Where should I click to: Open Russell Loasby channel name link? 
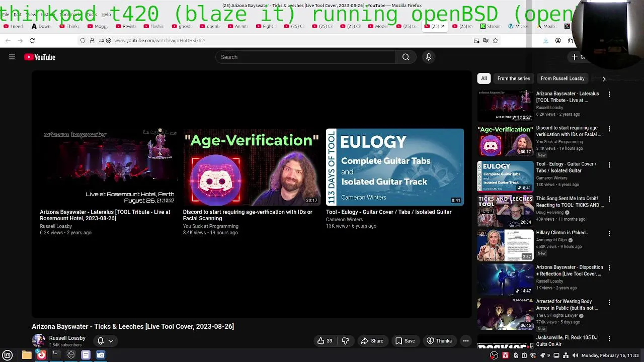tap(67, 338)
